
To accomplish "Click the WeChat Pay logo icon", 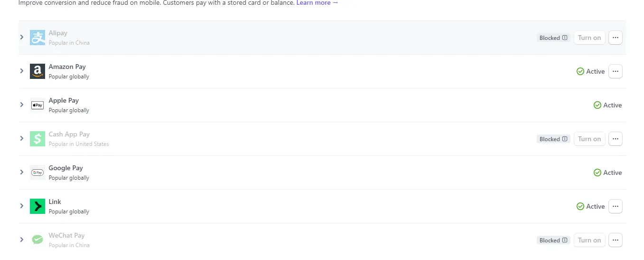I will [37, 240].
